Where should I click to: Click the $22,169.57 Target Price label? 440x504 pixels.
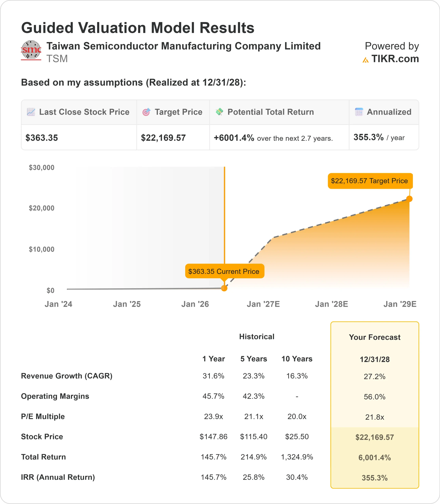point(370,181)
